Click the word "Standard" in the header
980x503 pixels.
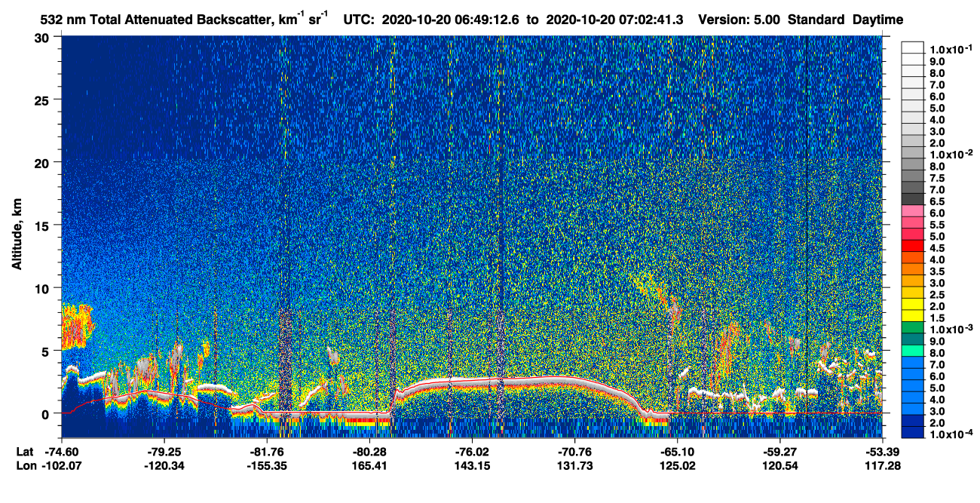(x=816, y=20)
